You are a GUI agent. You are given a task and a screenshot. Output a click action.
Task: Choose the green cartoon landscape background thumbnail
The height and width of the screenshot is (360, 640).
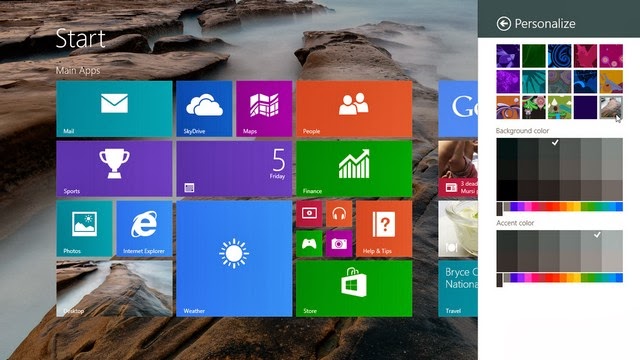point(560,107)
